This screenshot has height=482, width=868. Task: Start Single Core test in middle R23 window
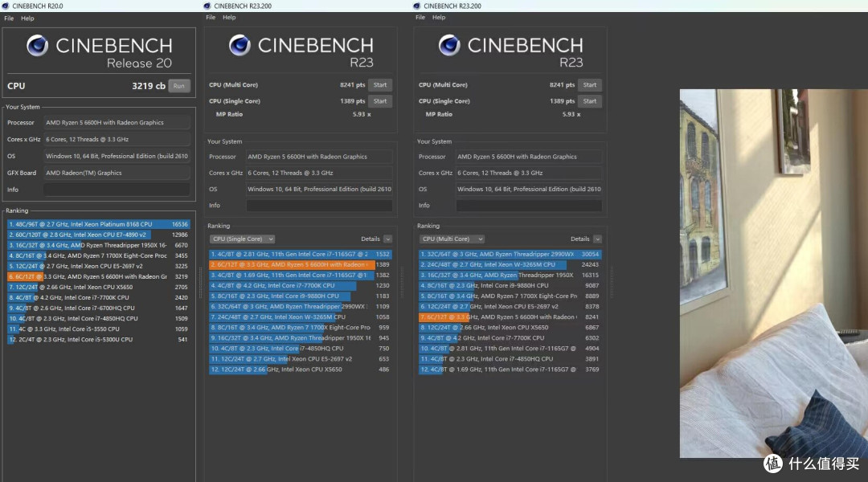point(380,101)
